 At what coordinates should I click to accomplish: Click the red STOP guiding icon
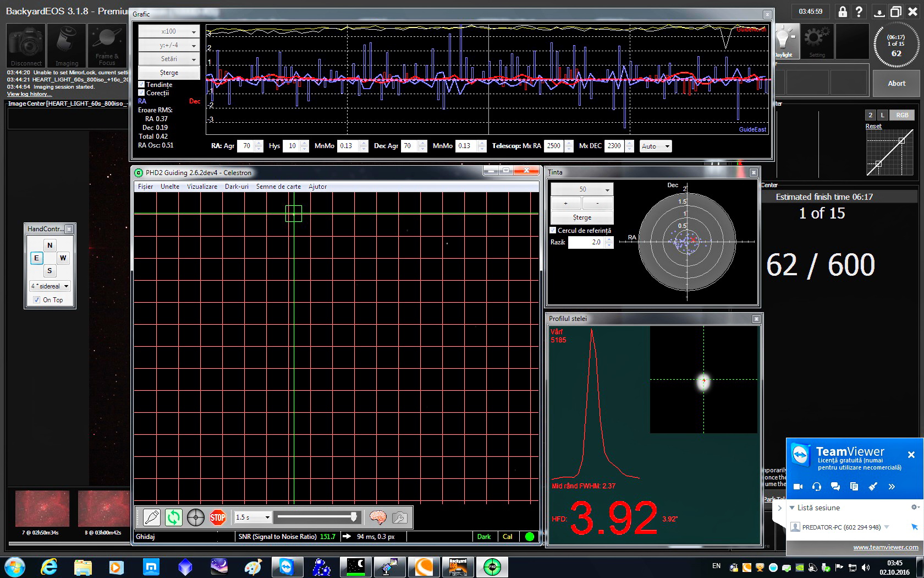(218, 517)
